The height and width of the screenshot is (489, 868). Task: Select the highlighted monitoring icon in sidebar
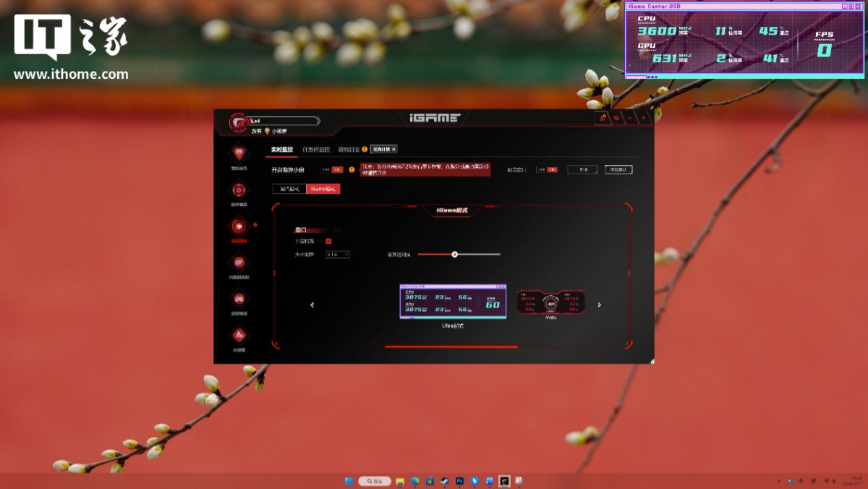(239, 226)
